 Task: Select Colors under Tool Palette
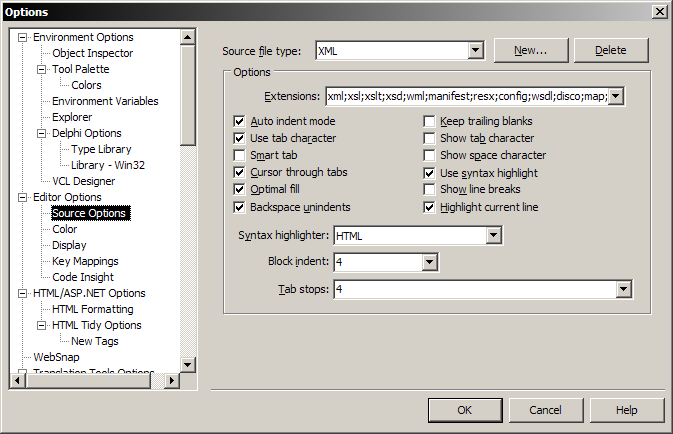[x=86, y=85]
